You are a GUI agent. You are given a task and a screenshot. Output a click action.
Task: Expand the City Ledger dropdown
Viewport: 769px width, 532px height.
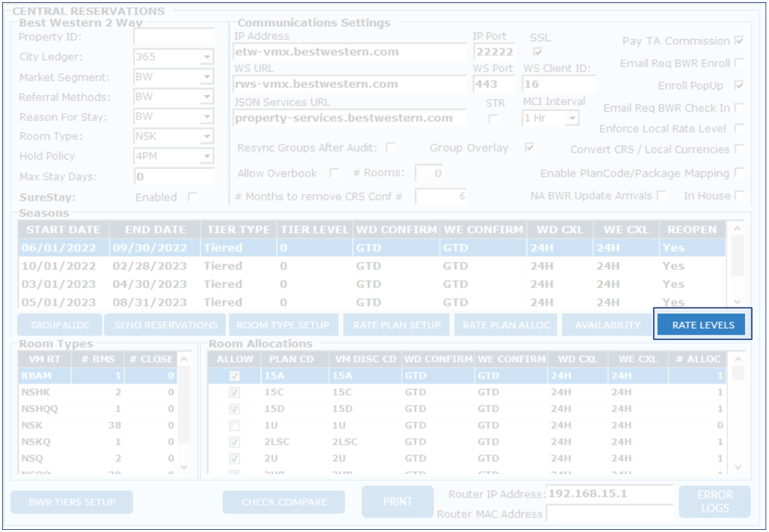click(x=207, y=58)
